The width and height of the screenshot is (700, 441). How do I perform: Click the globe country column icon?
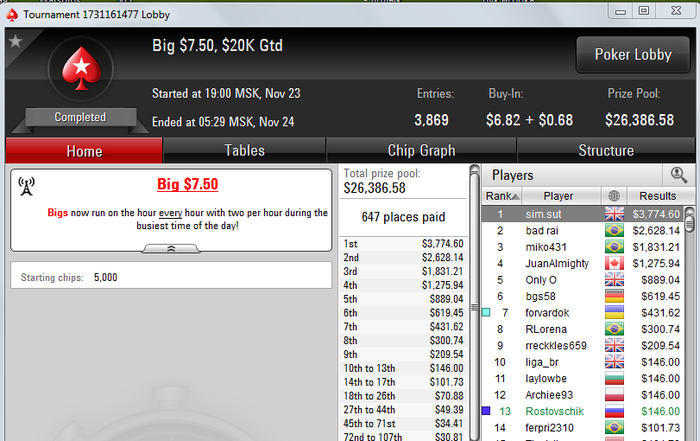pos(614,196)
